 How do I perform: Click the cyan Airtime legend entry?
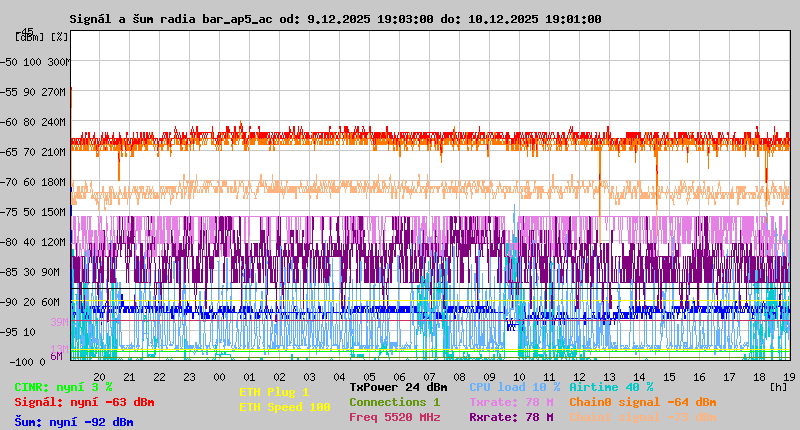(x=611, y=386)
